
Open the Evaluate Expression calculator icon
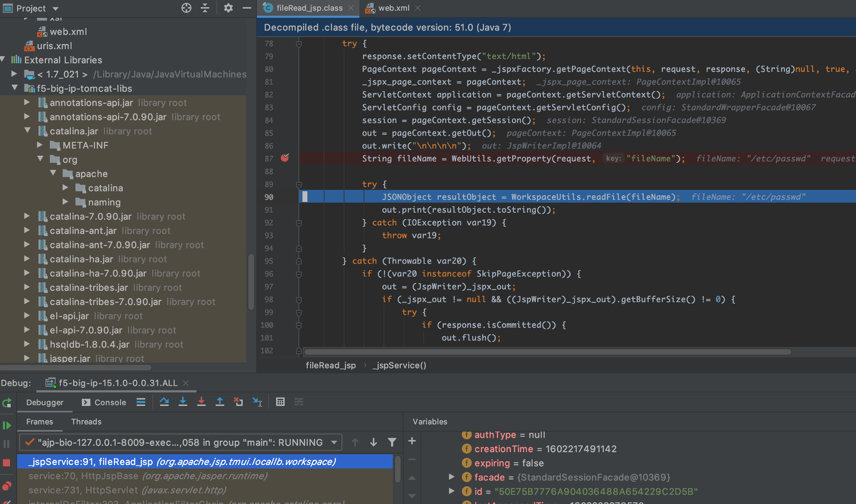click(280, 402)
